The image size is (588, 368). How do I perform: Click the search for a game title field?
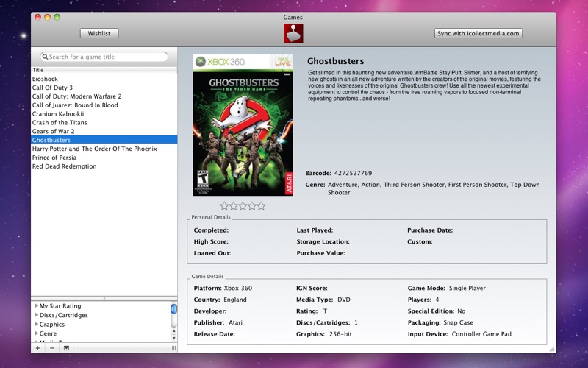(104, 57)
